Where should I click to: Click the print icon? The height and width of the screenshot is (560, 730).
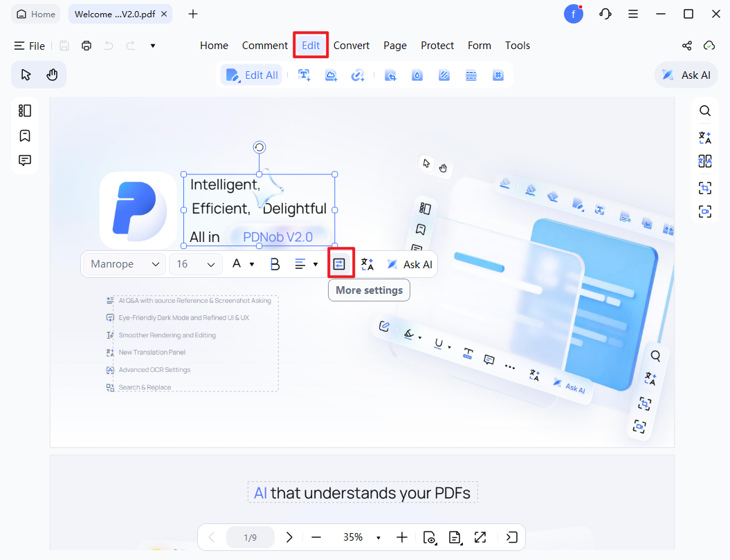(86, 46)
